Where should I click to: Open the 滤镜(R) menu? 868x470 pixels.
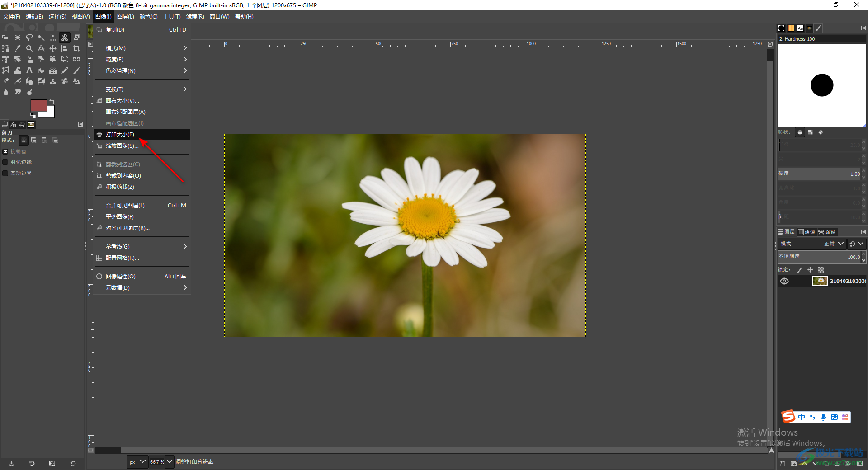pyautogui.click(x=195, y=17)
